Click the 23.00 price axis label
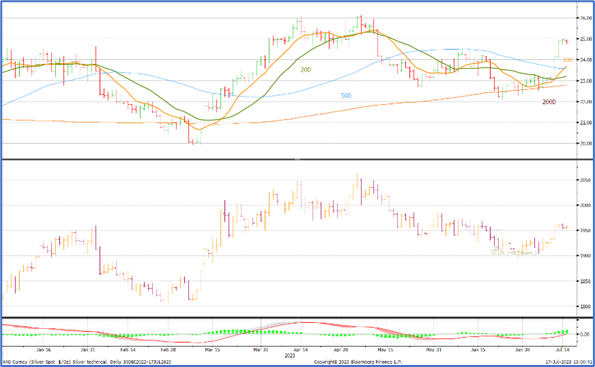The height and width of the screenshot is (367, 595). click(x=586, y=80)
